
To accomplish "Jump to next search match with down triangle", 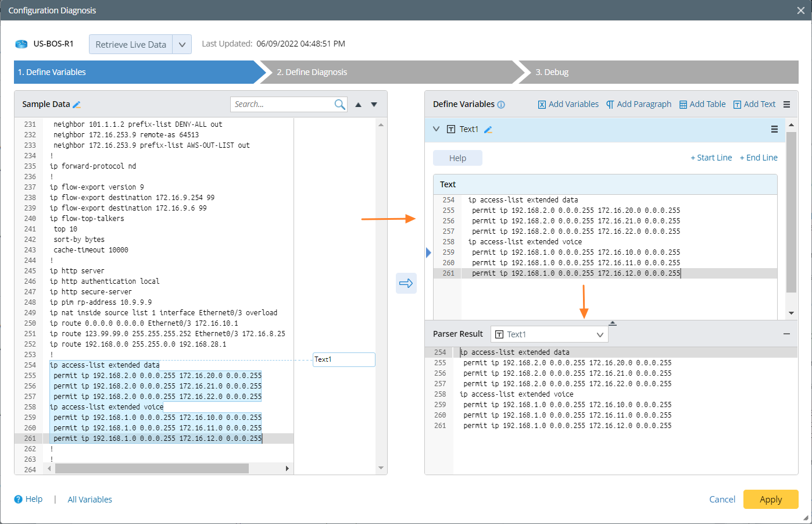I will coord(374,105).
